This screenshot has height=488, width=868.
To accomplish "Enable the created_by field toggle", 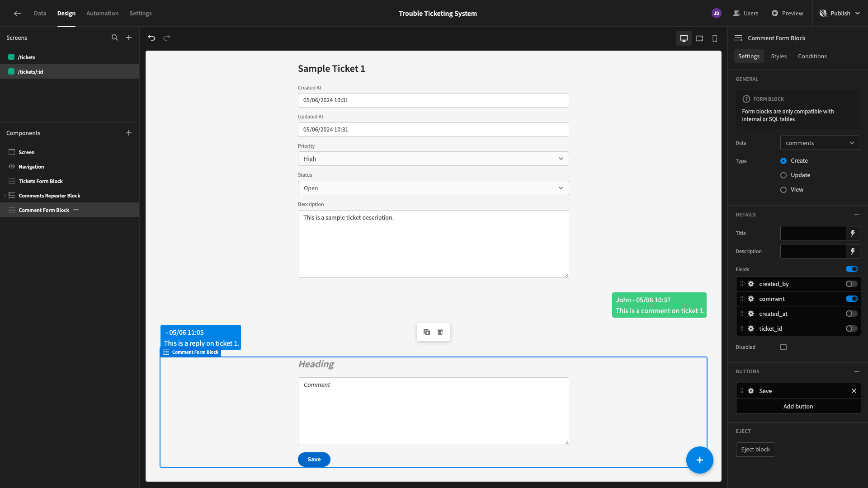I will [852, 284].
